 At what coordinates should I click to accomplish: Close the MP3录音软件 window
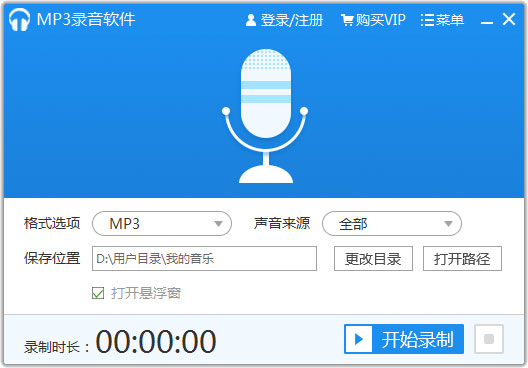509,19
